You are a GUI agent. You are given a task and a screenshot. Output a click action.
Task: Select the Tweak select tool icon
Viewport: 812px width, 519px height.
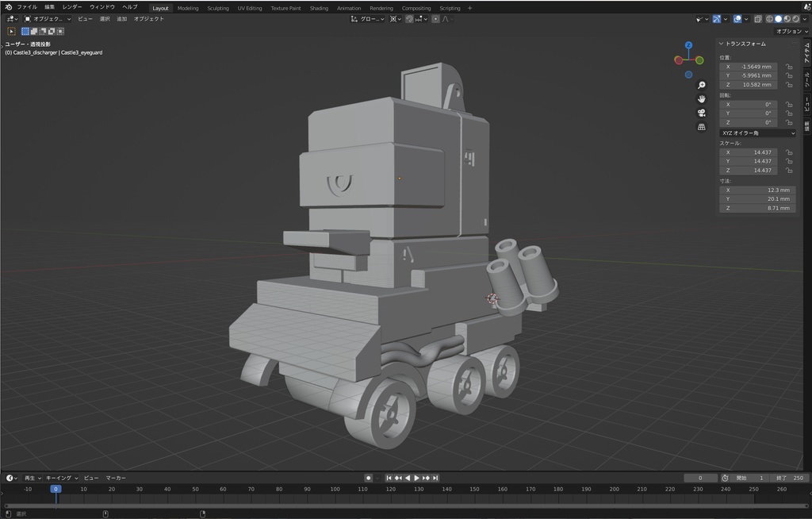tap(11, 32)
